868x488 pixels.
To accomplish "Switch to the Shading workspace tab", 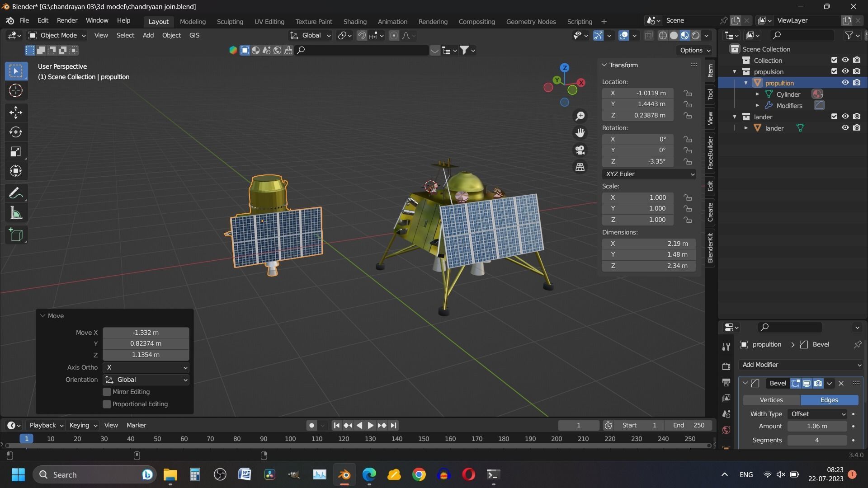I will point(354,21).
